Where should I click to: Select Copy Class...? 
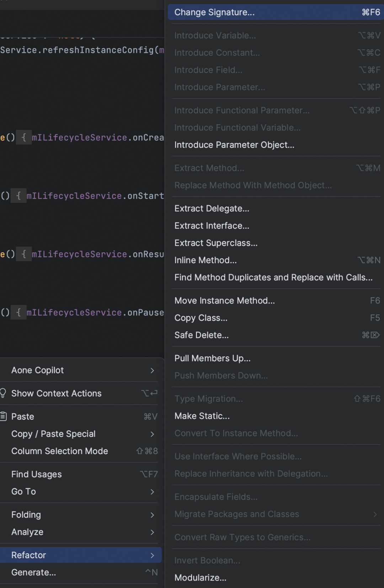276,318
